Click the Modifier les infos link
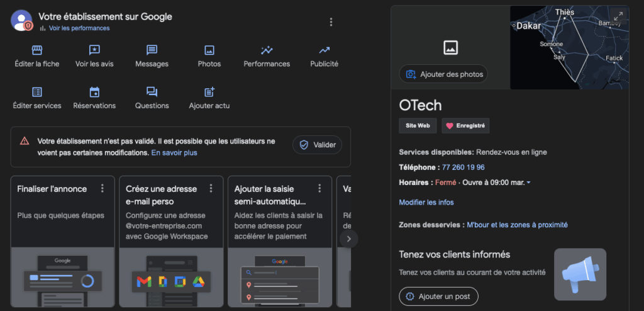644x311 pixels. click(x=426, y=202)
